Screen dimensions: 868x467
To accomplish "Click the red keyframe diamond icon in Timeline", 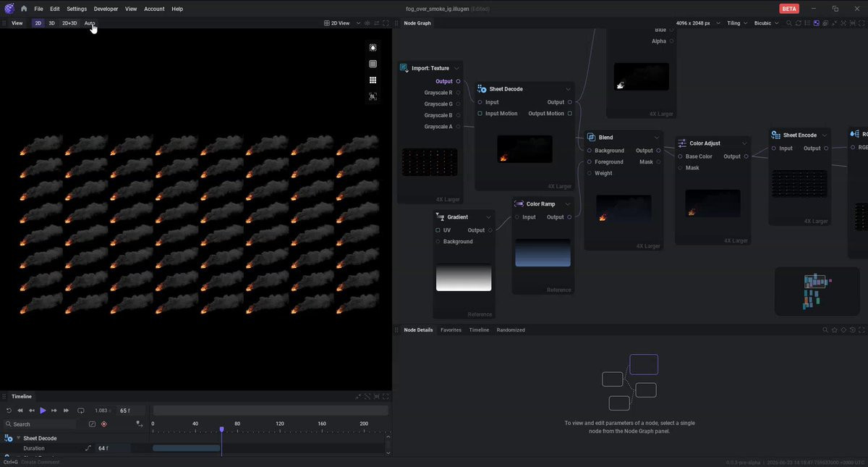I will click(104, 424).
